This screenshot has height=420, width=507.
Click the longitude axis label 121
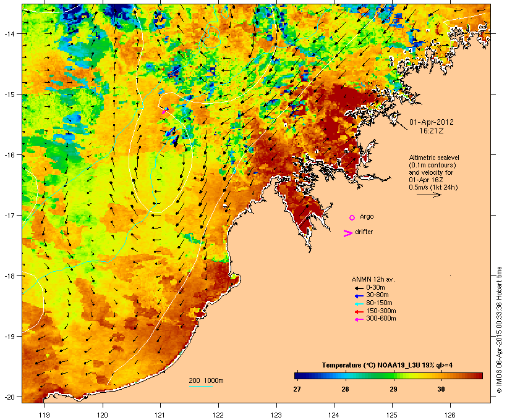point(160,415)
